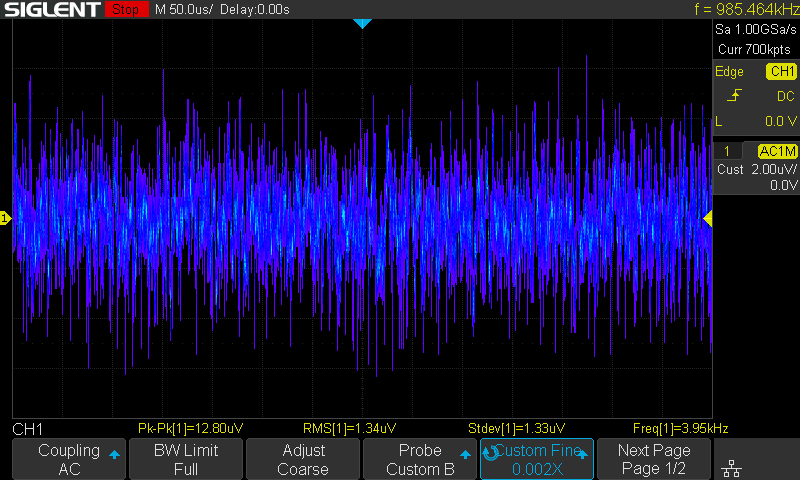Open the Coupling AC dropdown
The height and width of the screenshot is (480, 800).
pos(69,459)
